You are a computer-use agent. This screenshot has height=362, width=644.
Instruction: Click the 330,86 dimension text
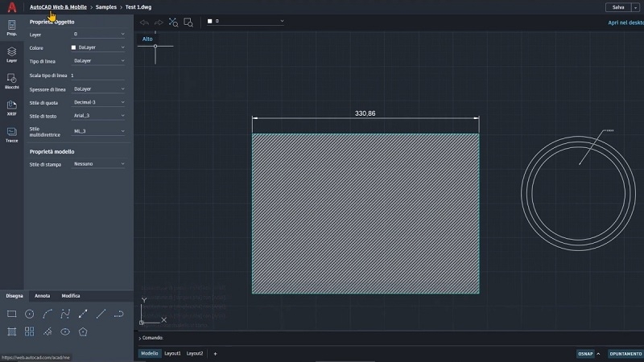click(365, 113)
